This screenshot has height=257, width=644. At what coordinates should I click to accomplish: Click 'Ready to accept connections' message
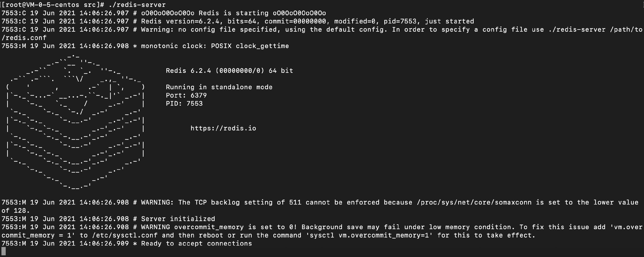coord(197,243)
